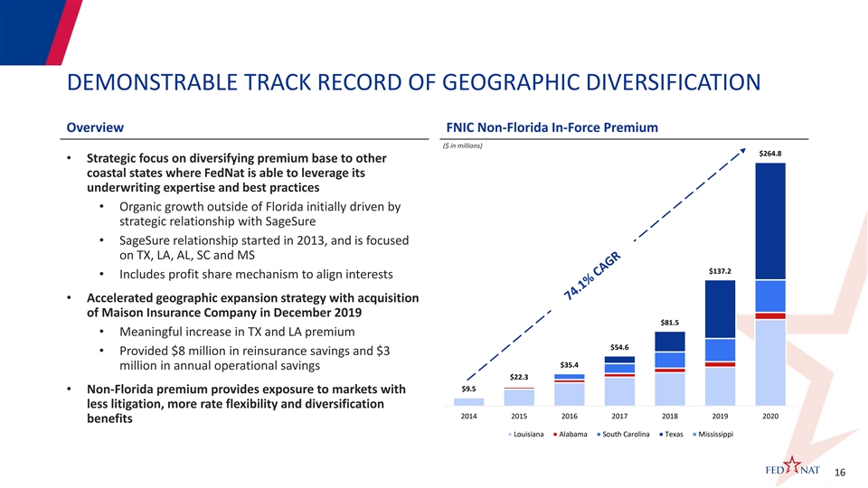Click the '($ in millions)' note
Image resolution: width=868 pixels, height=488 pixels.
[x=462, y=146]
